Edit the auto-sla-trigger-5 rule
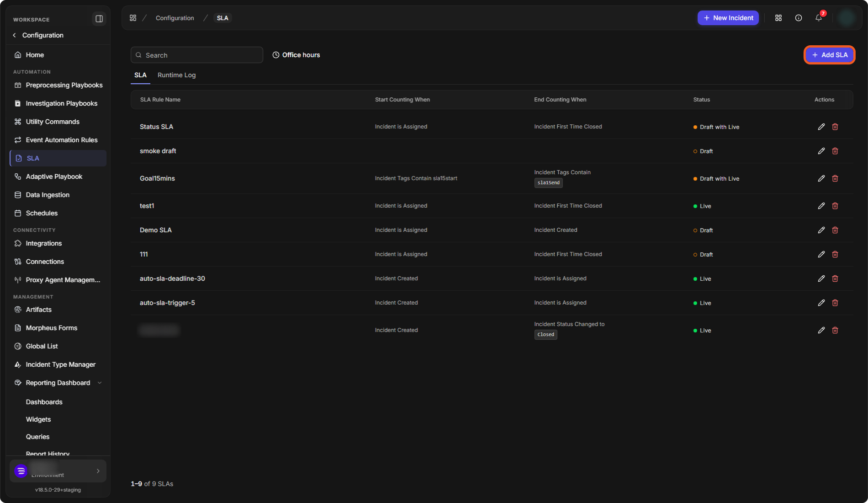The width and height of the screenshot is (868, 503). (x=821, y=303)
